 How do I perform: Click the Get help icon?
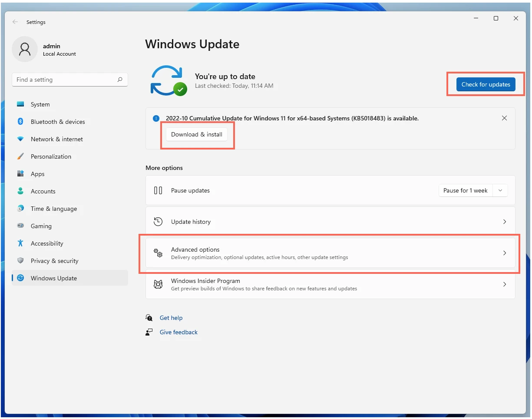(149, 318)
